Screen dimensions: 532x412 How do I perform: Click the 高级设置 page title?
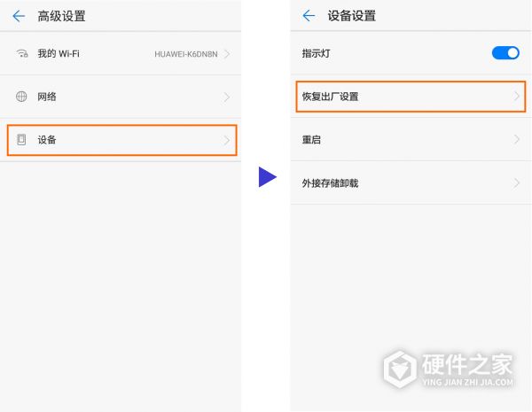pos(61,16)
